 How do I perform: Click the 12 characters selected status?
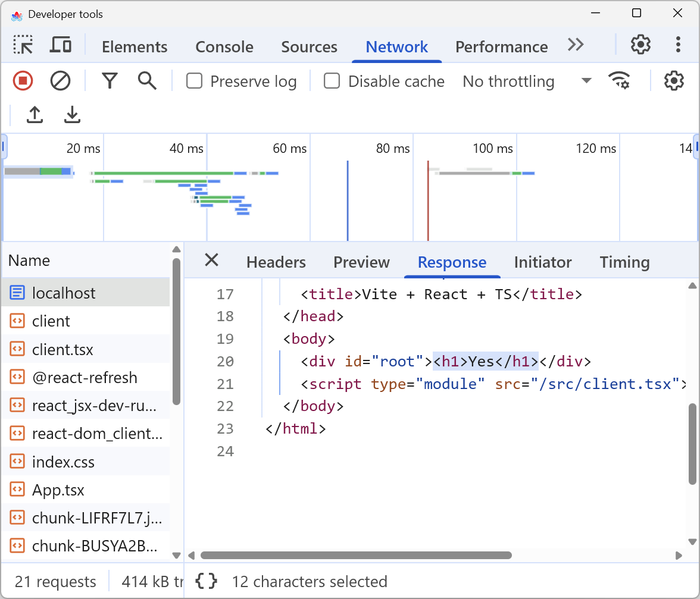[310, 582]
